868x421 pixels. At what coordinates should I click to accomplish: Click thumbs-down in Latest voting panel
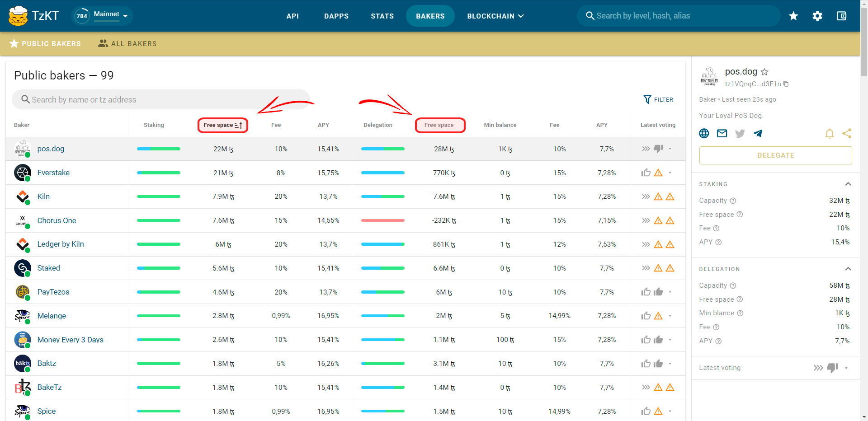(832, 368)
